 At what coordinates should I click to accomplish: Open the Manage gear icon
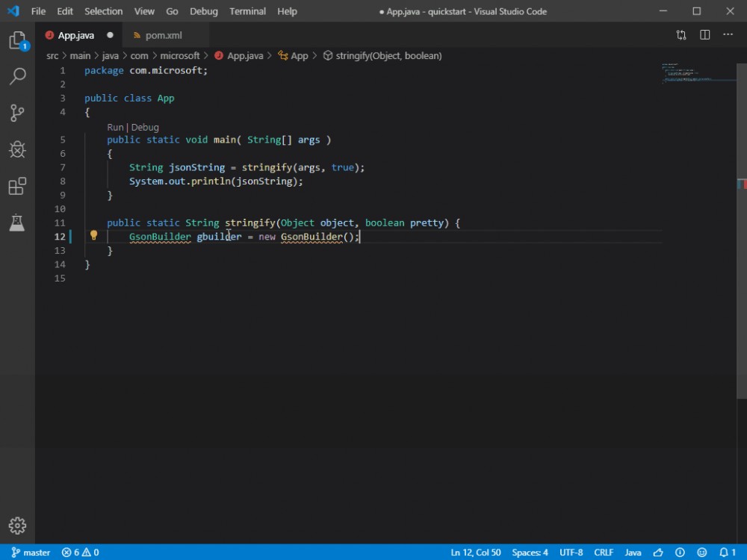coord(18,525)
